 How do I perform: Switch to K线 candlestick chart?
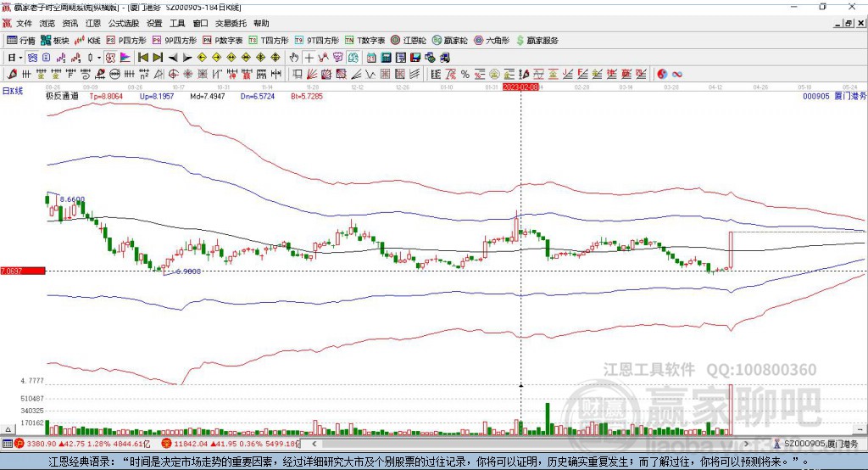(x=87, y=41)
